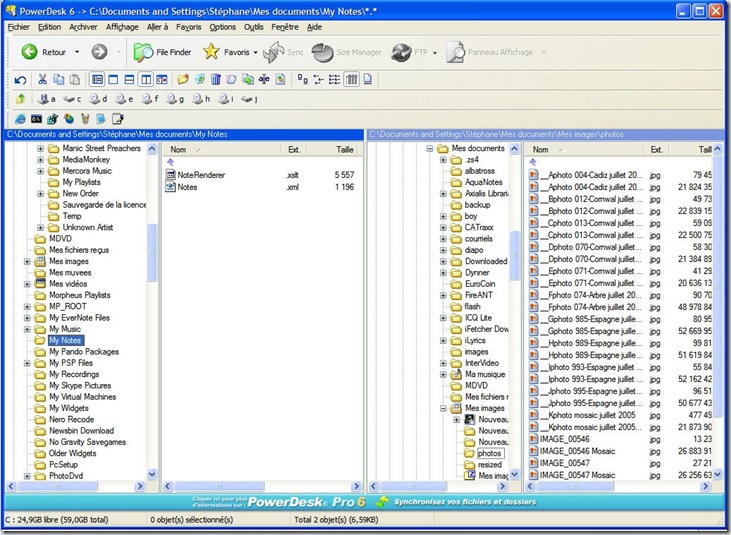731x535 pixels.
Task: Open the Affichage menu
Action: pos(122,27)
